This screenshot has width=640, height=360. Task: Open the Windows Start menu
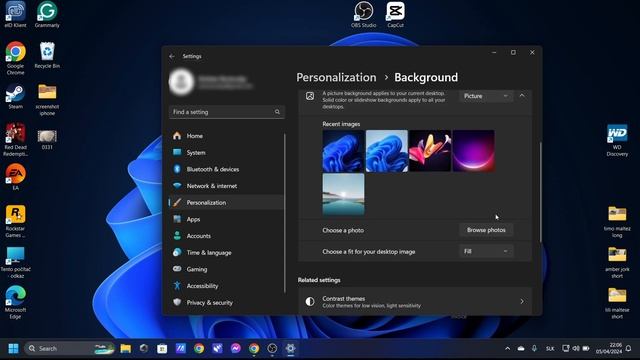click(x=13, y=349)
